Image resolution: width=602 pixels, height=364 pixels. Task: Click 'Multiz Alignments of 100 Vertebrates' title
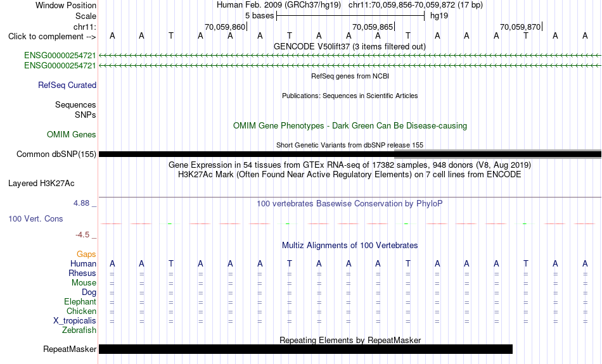pyautogui.click(x=350, y=246)
